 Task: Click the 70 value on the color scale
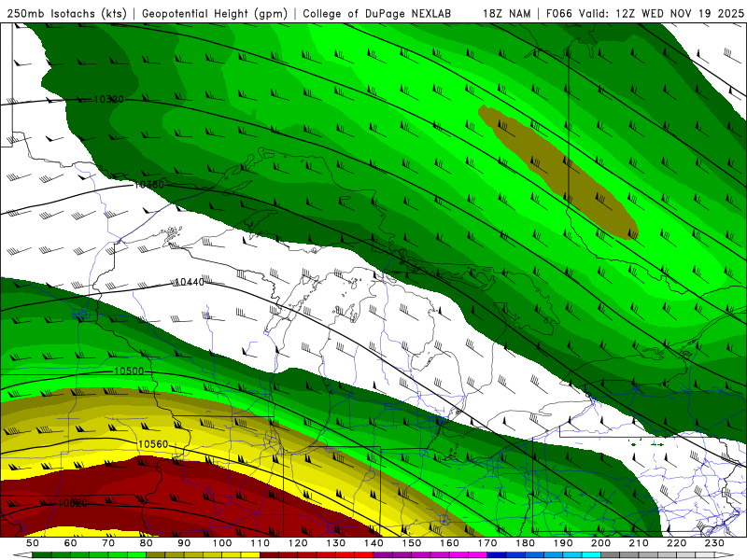108,543
